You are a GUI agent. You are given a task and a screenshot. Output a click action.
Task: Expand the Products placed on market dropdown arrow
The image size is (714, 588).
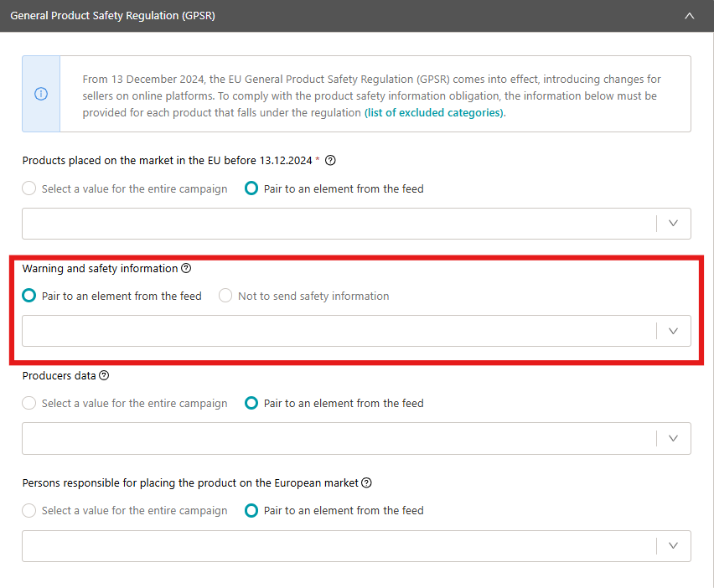coord(673,224)
